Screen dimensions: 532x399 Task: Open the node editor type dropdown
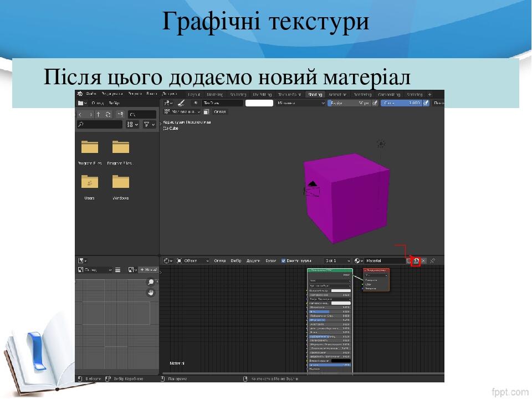click(168, 261)
